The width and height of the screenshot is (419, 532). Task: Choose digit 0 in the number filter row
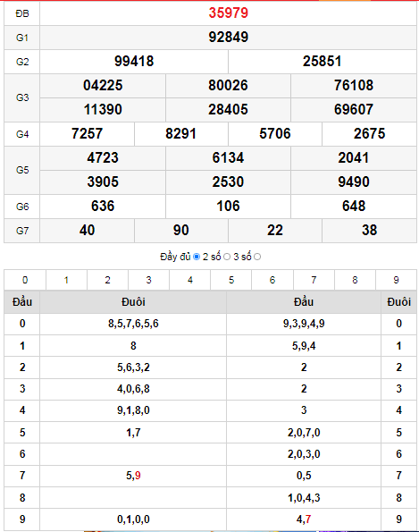pyautogui.click(x=25, y=280)
